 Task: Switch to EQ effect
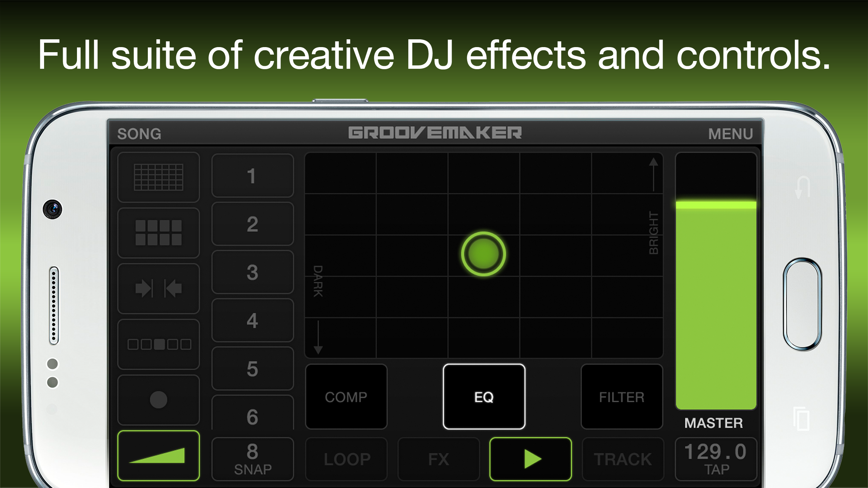(484, 397)
